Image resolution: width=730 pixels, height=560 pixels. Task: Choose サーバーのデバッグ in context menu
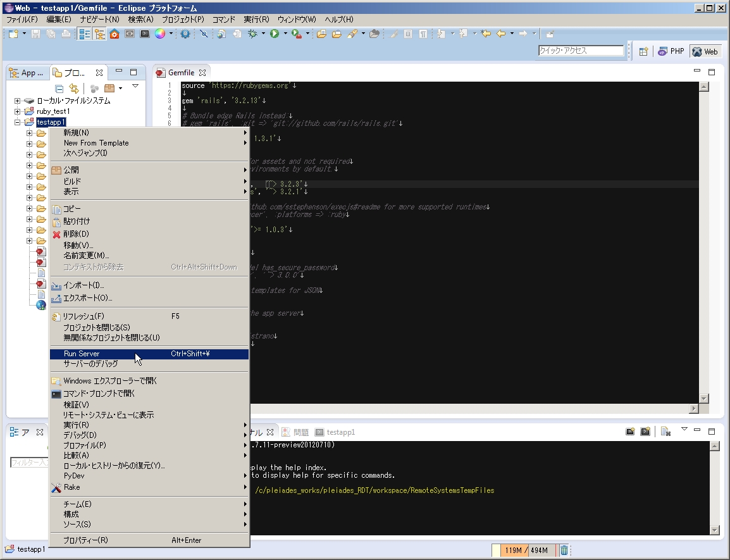149,364
